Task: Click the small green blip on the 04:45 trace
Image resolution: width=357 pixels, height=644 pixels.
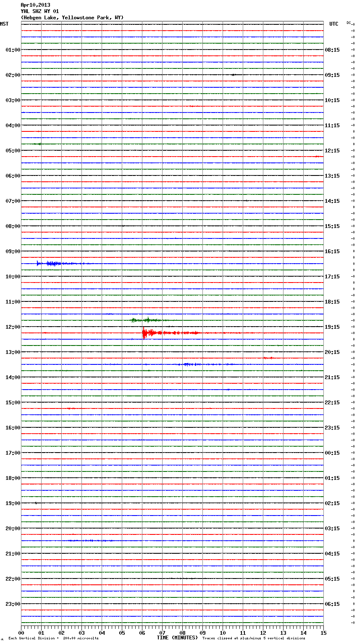Action: point(37,144)
